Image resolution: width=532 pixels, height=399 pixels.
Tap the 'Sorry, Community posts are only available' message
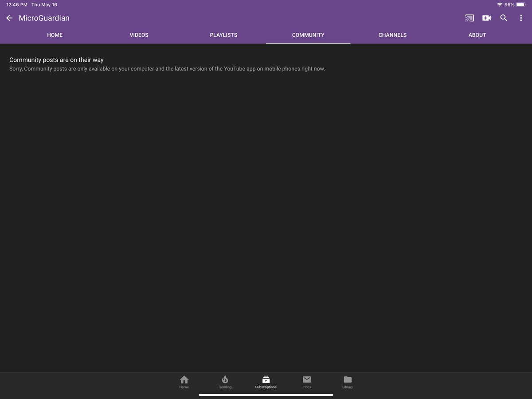[x=167, y=69]
